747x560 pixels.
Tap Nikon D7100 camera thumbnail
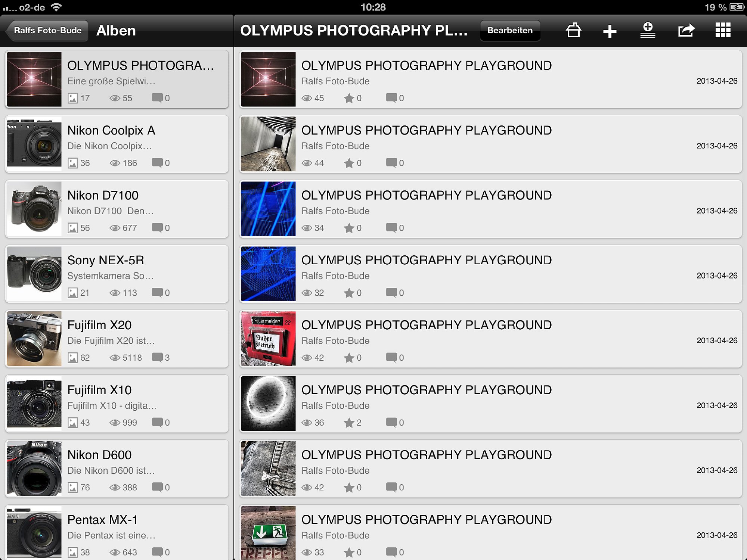[34, 209]
